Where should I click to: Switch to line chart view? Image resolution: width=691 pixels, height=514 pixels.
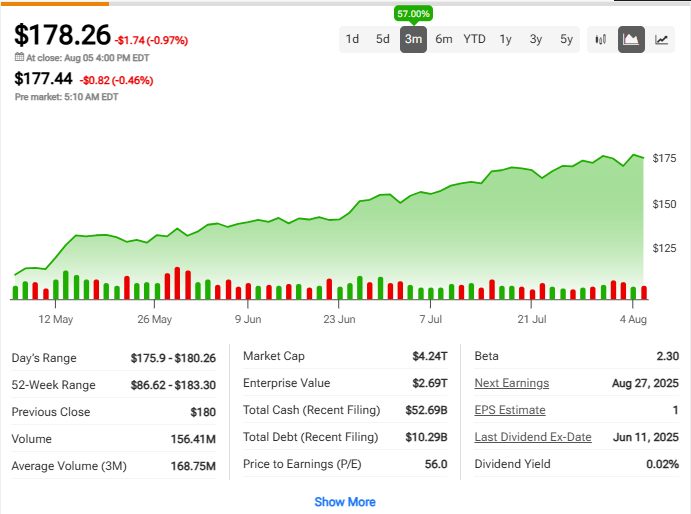661,40
